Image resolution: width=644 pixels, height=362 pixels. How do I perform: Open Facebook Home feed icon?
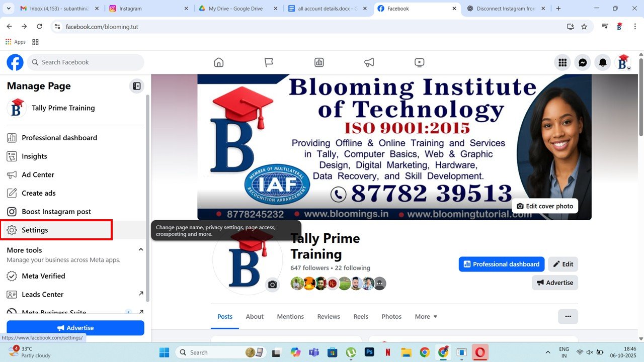coord(218,62)
